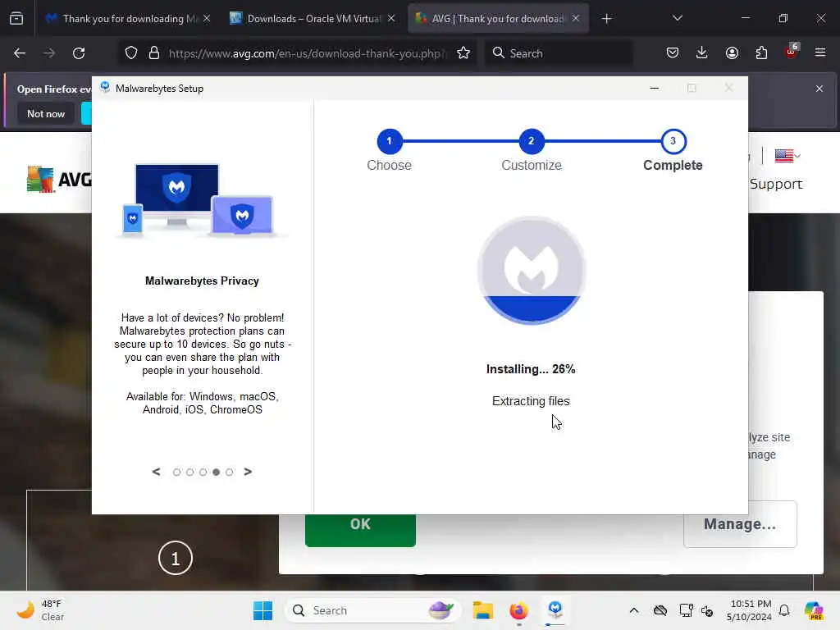Select the first promo carousel dot

coord(176,472)
